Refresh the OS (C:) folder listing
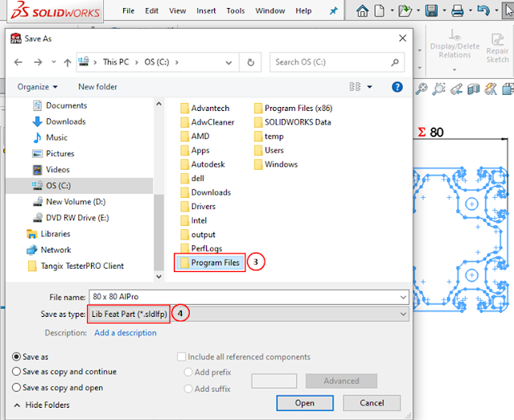 click(x=250, y=62)
